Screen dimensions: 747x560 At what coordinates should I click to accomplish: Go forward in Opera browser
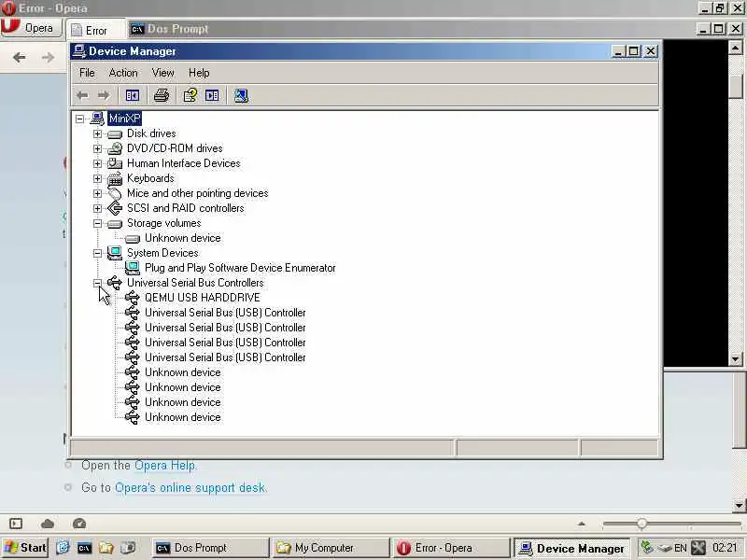(x=49, y=58)
